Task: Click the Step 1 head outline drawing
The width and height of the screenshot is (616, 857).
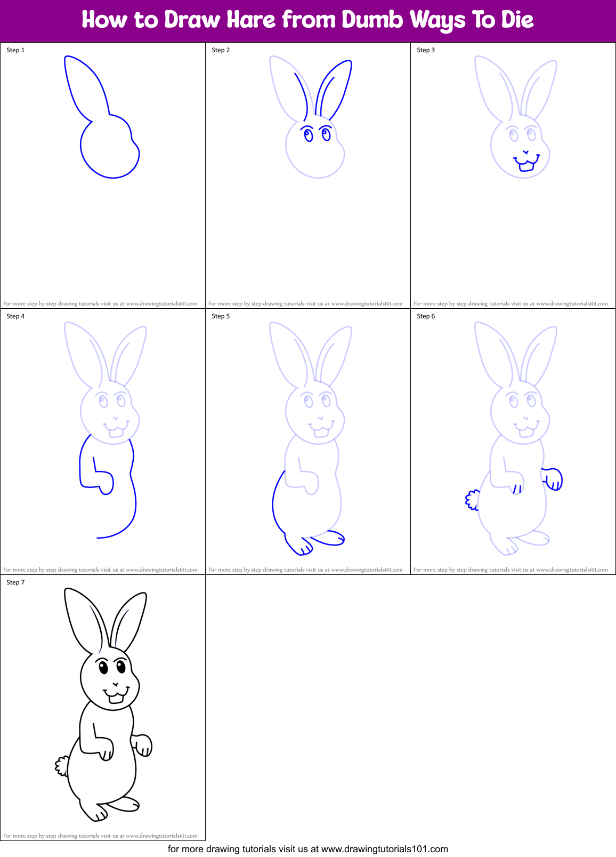Action: click(x=102, y=116)
